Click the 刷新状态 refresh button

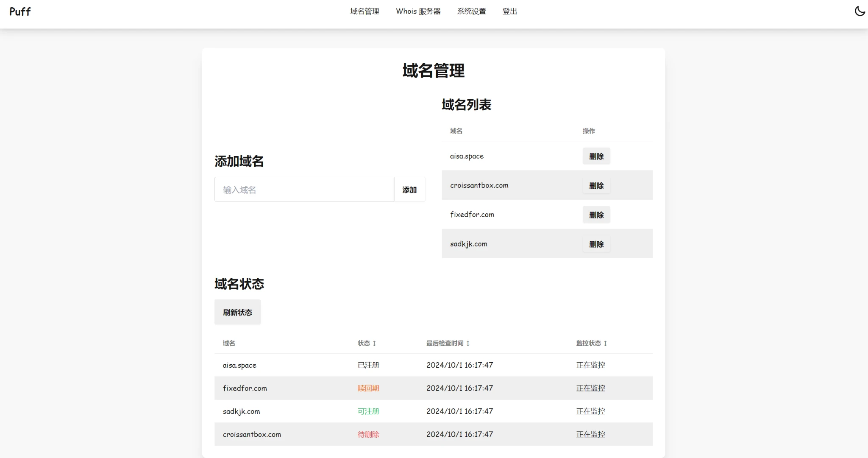point(238,313)
